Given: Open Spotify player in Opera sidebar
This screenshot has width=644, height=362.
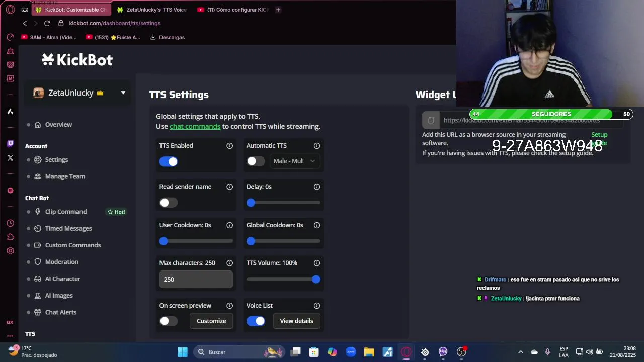Looking at the screenshot, I should pos(10,191).
